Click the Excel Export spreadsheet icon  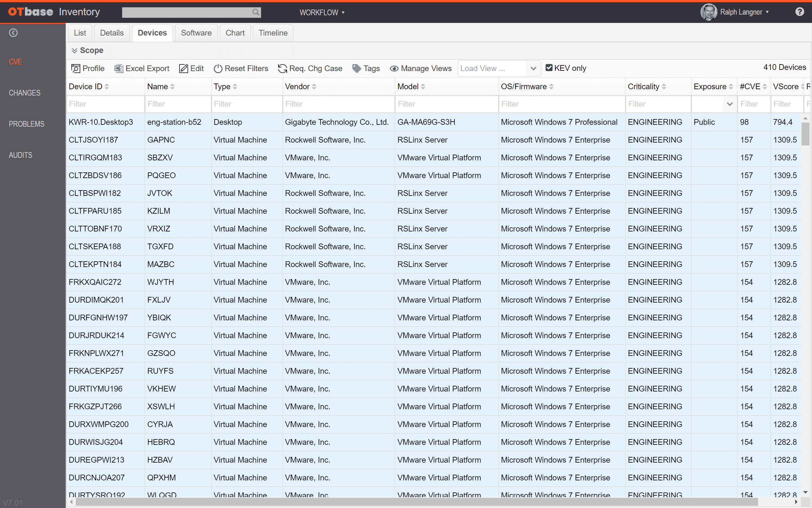118,69
